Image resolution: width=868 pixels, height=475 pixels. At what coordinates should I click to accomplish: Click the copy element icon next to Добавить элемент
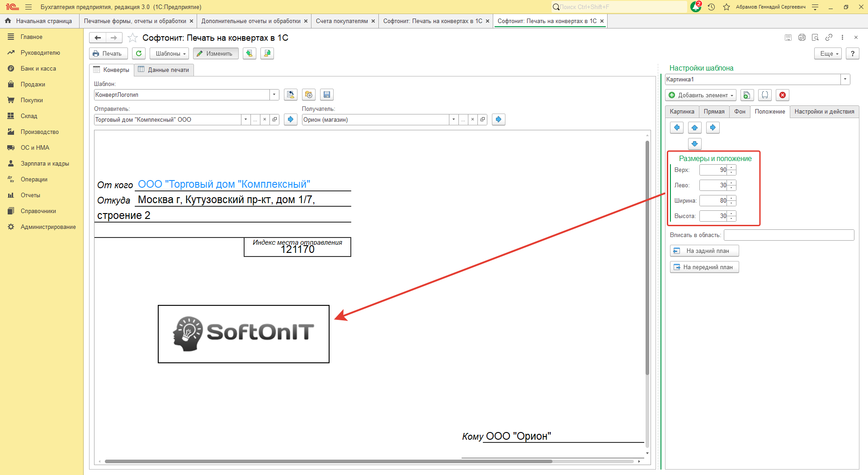point(747,95)
